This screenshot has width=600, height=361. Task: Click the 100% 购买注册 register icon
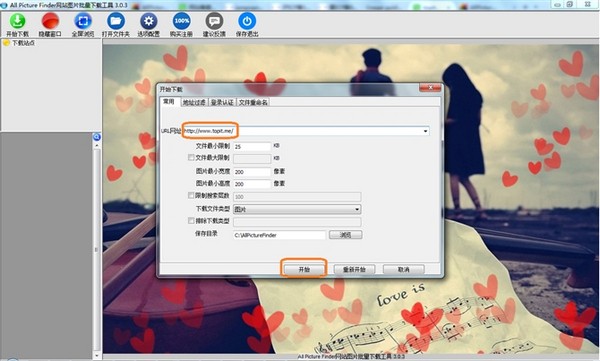181,21
